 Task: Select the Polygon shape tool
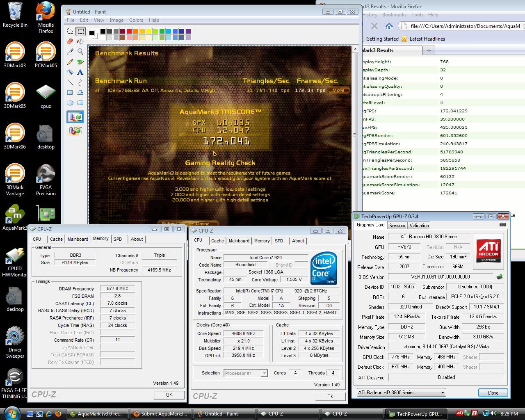point(80,93)
